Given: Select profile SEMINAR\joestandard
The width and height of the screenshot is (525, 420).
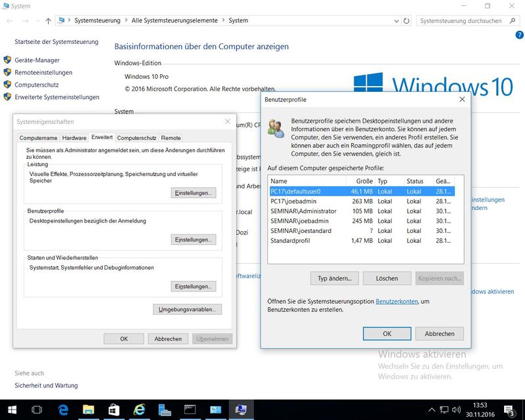Looking at the screenshot, I should tap(362, 231).
